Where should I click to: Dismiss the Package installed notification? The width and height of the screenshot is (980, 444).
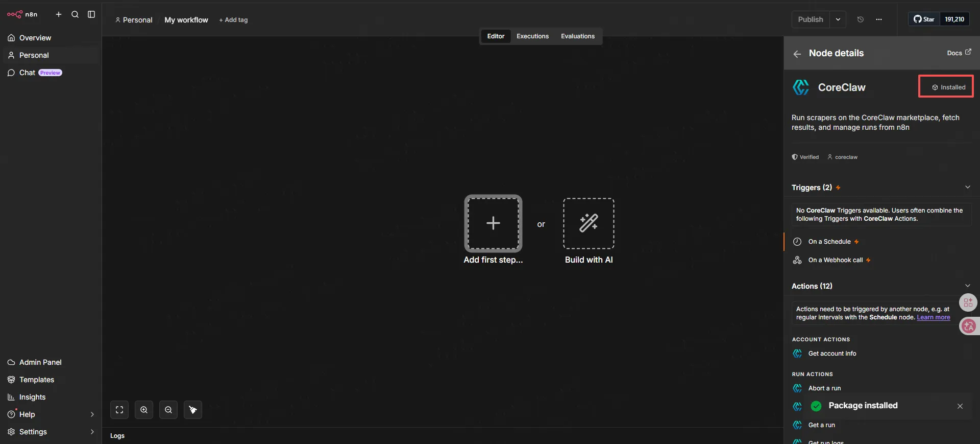(960, 406)
